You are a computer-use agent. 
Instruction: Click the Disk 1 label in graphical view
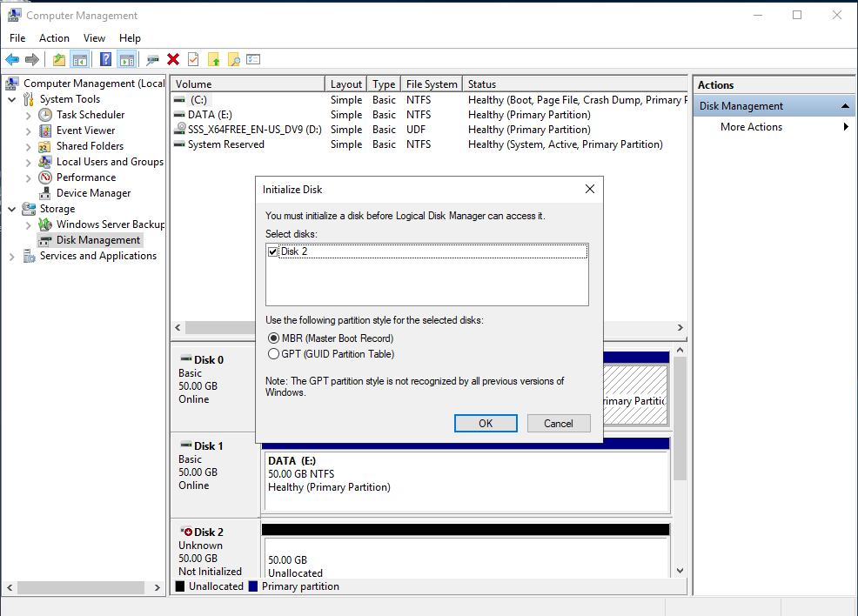pyautogui.click(x=209, y=446)
